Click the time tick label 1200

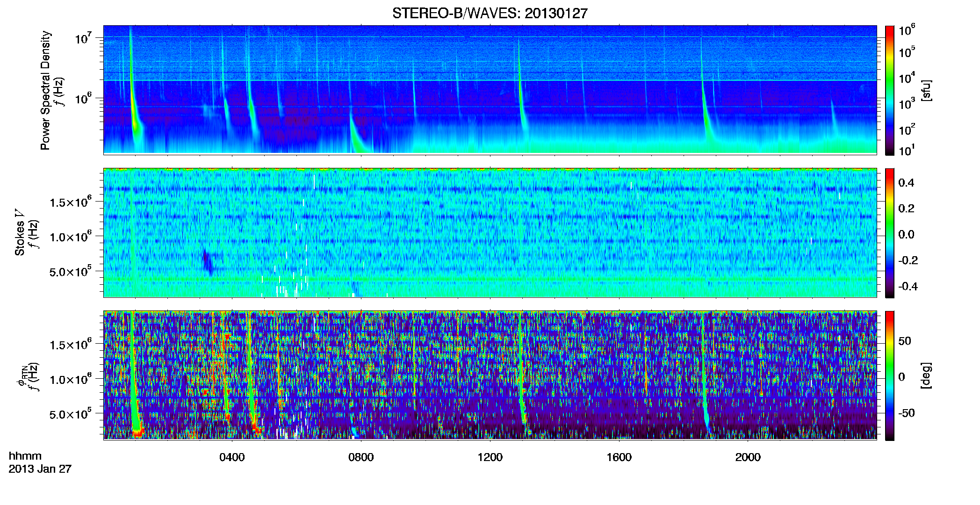point(490,457)
